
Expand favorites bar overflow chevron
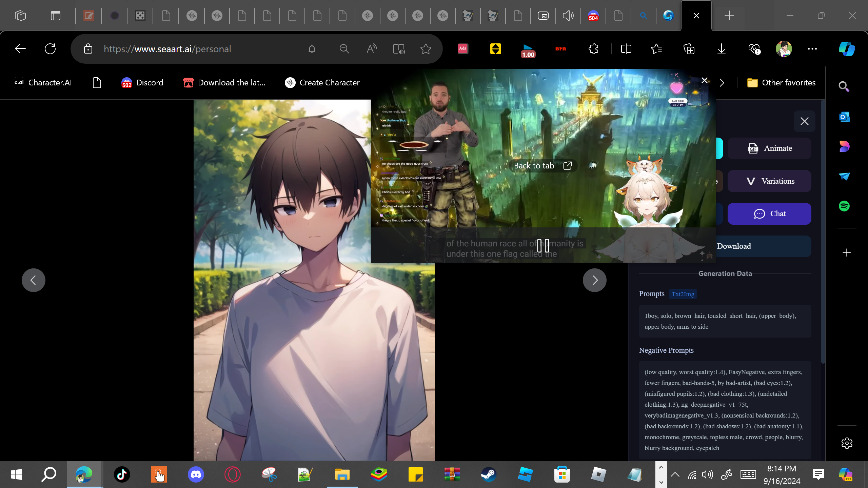[x=722, y=83]
